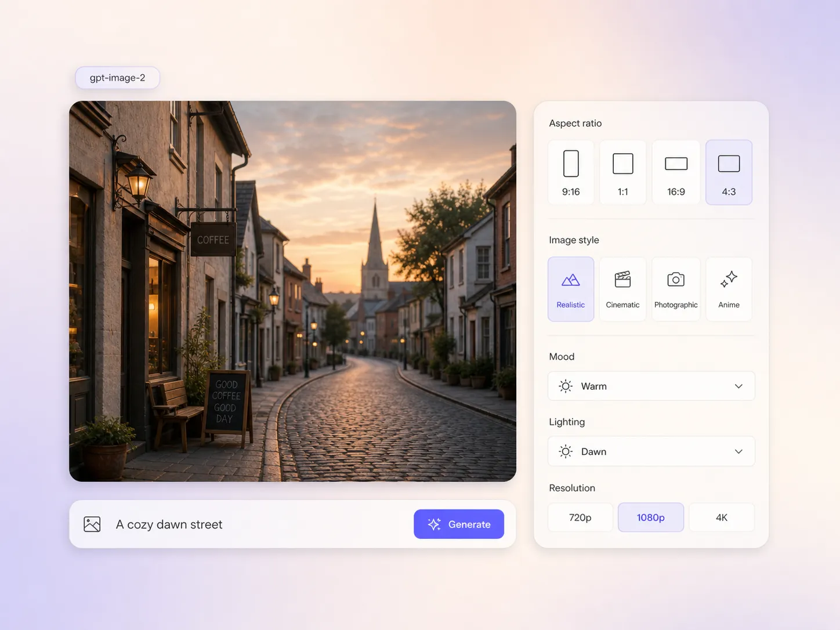Viewport: 840px width, 630px height.
Task: Click the gpt-image-2 model tag
Action: pos(118,78)
